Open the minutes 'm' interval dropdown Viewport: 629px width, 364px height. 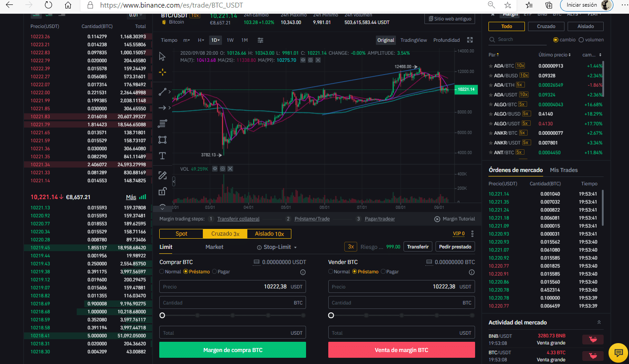pyautogui.click(x=186, y=40)
